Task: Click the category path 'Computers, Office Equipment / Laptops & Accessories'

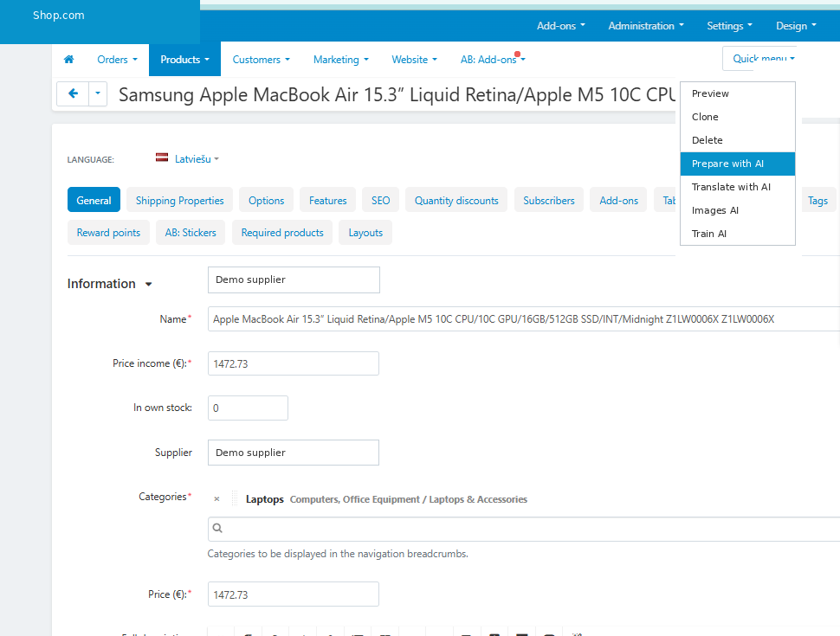Action: [x=408, y=499]
